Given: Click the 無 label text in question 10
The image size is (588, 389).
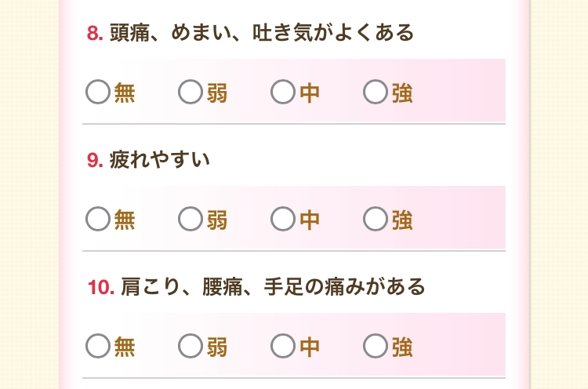Looking at the screenshot, I should point(125,347).
